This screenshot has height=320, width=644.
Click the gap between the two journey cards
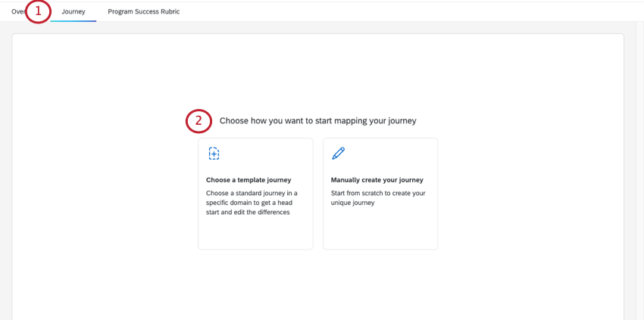point(318,194)
